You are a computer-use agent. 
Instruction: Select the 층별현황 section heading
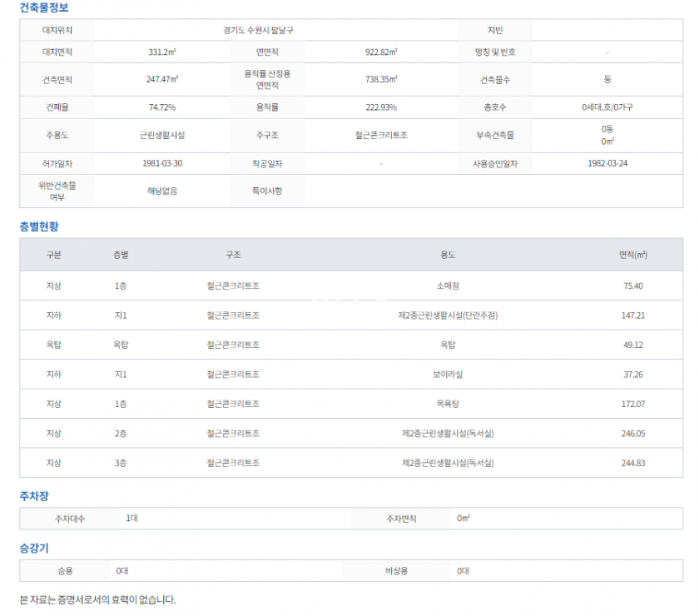(x=39, y=226)
